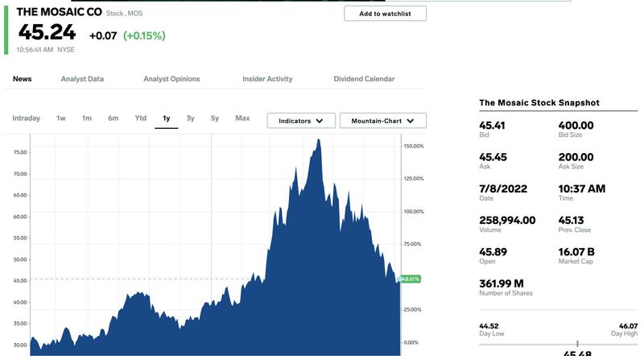The height and width of the screenshot is (356, 644).
Task: Select the 3y chart range
Action: pos(190,118)
